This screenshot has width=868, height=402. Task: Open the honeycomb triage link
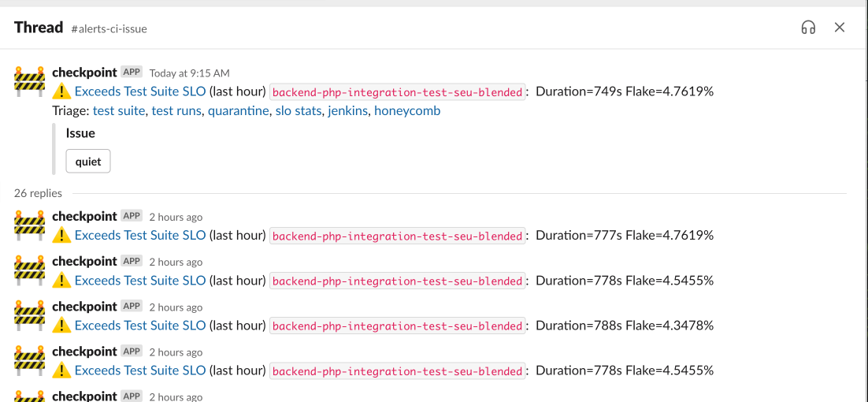pos(407,110)
